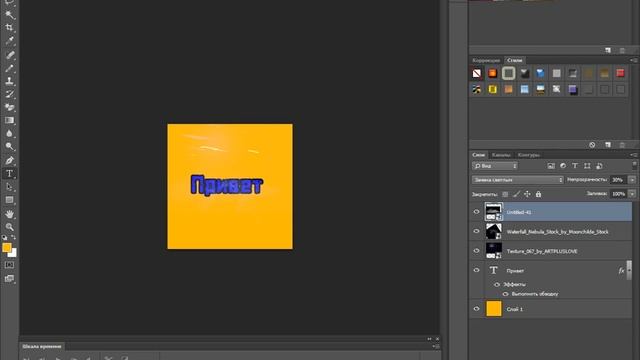The width and height of the screenshot is (640, 360).
Task: Select the Brush tool
Action: (9, 68)
